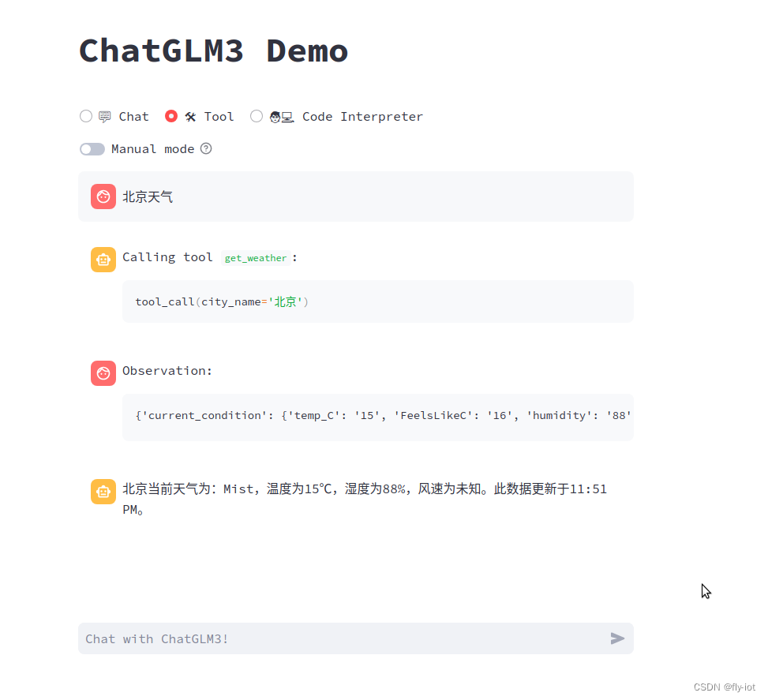This screenshot has width=768, height=700.
Task: Click the assistant avatar beside Calling tool
Action: (103, 259)
